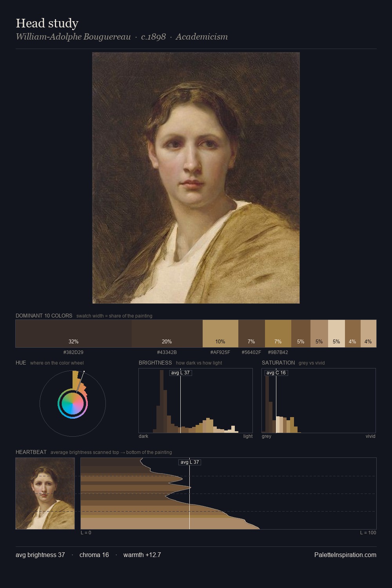Select the hex label #AF925F
The image size is (392, 588).
[x=220, y=352]
